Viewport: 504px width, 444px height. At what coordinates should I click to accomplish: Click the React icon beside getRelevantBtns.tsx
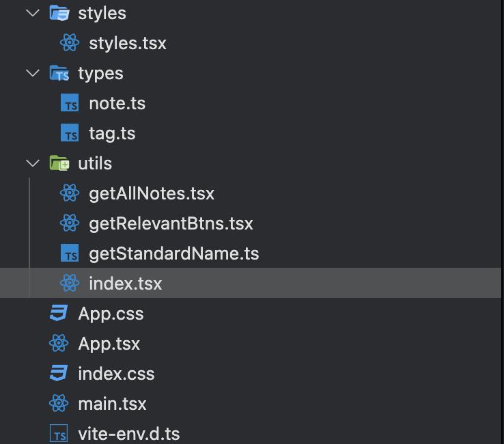(70, 223)
